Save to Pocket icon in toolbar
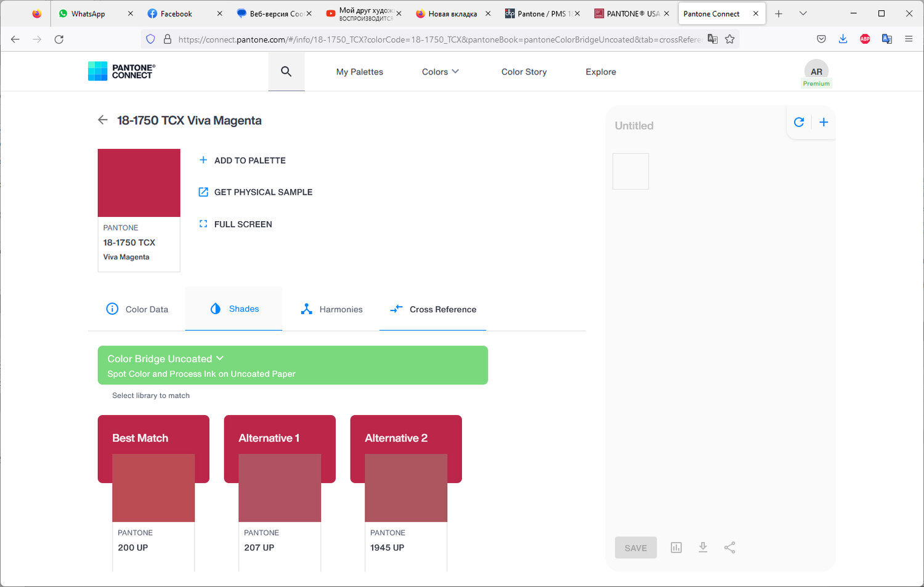 click(821, 39)
